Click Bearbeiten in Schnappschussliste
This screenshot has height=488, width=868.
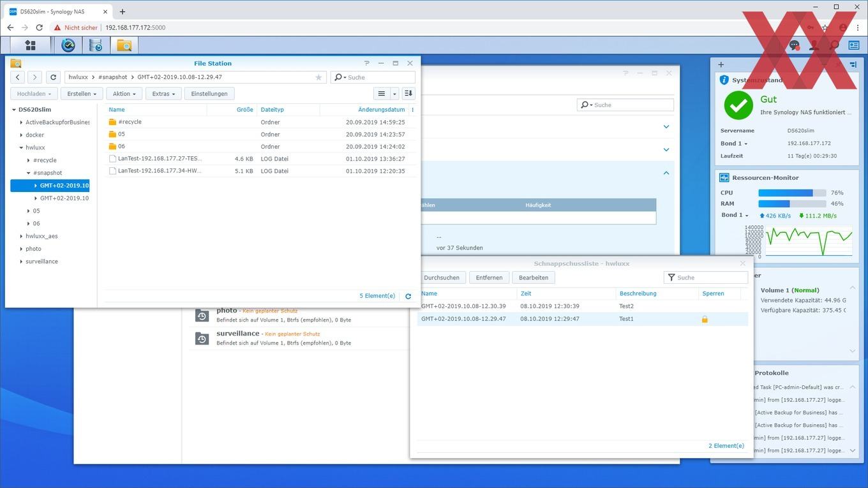point(534,277)
